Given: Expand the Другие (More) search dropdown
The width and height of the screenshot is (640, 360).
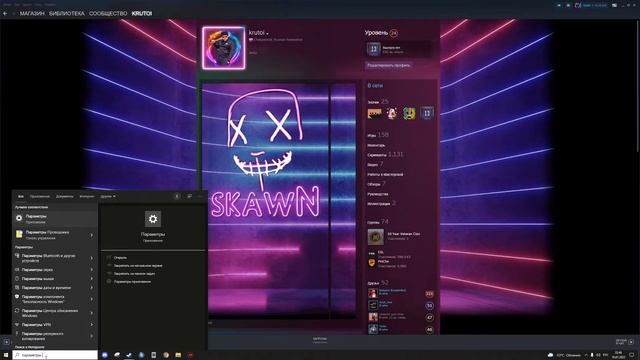Looking at the screenshot, I should coord(108,196).
